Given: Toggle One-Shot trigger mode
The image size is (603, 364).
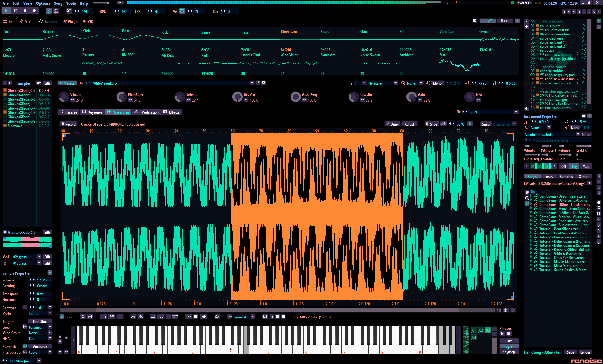Looking at the screenshot, I should tap(40, 322).
